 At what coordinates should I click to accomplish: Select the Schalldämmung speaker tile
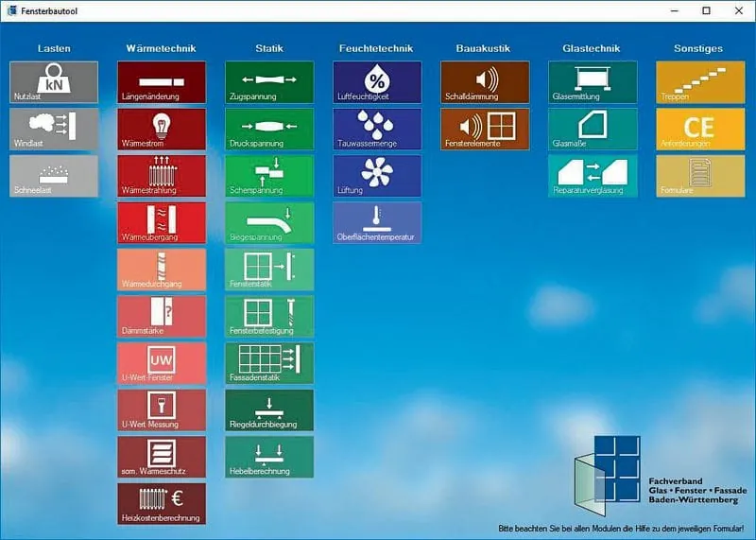pyautogui.click(x=485, y=82)
